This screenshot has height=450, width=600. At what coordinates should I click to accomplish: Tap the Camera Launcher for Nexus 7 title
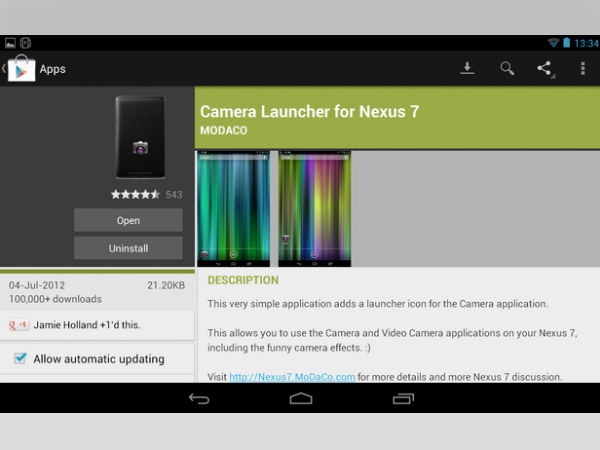coord(310,112)
